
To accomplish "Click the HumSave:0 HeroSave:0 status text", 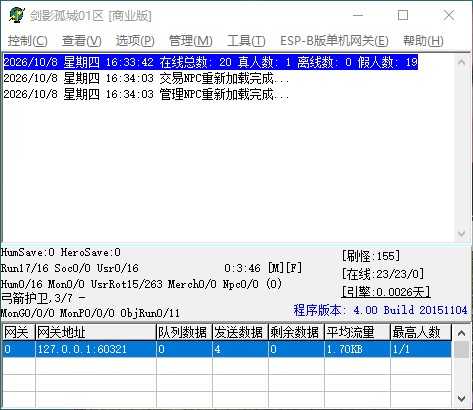I will (61, 252).
